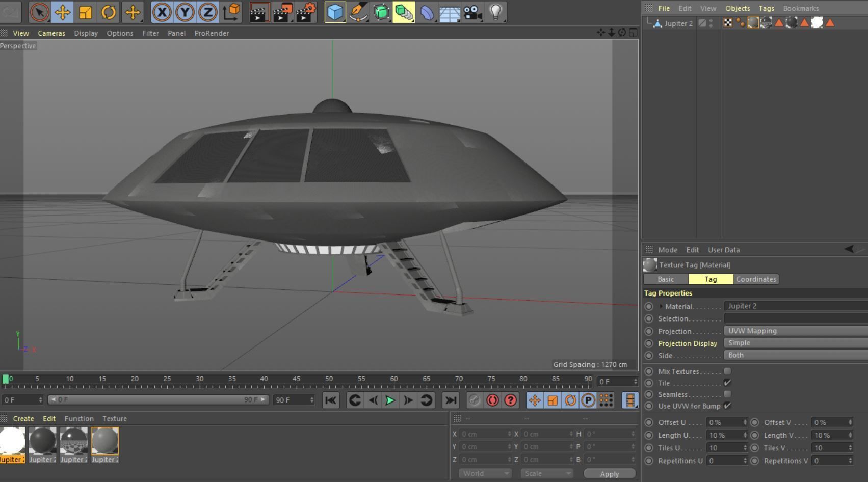Open the Projection dropdown showing UVW Mapping
Viewport: 868px width, 482px height.
coord(793,331)
